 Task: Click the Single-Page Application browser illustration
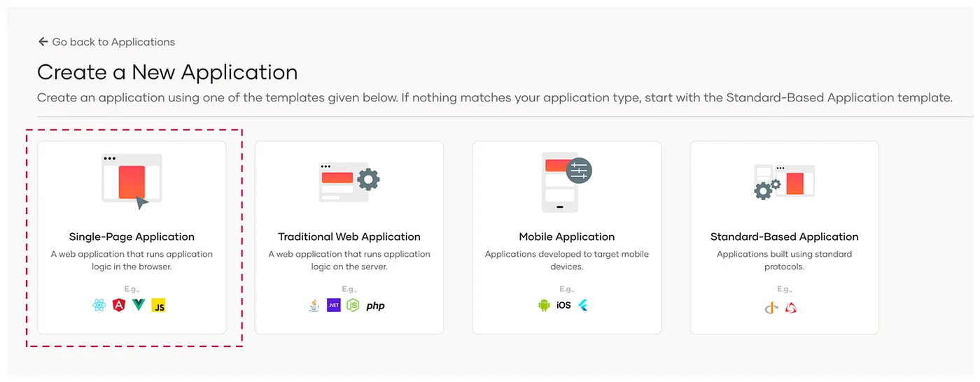tap(132, 181)
